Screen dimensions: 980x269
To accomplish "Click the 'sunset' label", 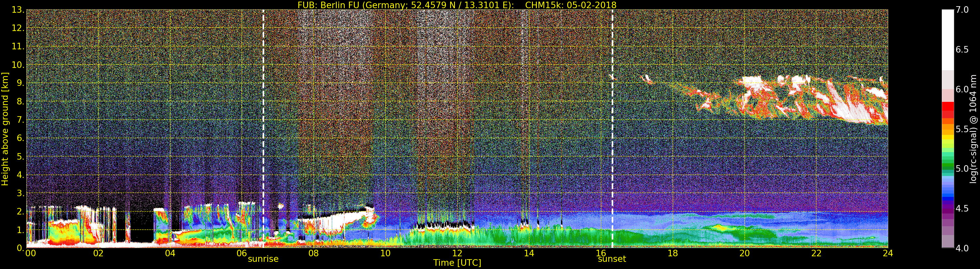I will [x=612, y=259].
